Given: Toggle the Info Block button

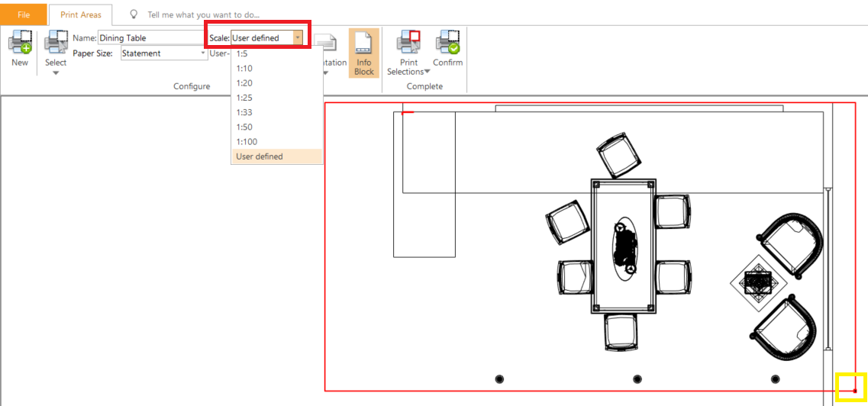Looking at the screenshot, I should click(363, 53).
